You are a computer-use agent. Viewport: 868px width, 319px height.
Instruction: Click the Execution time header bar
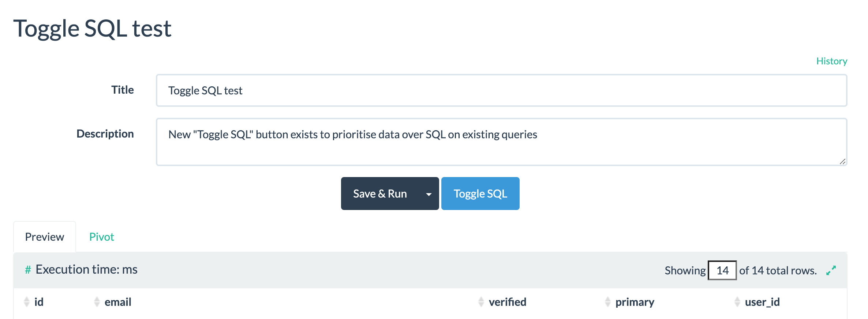click(86, 269)
